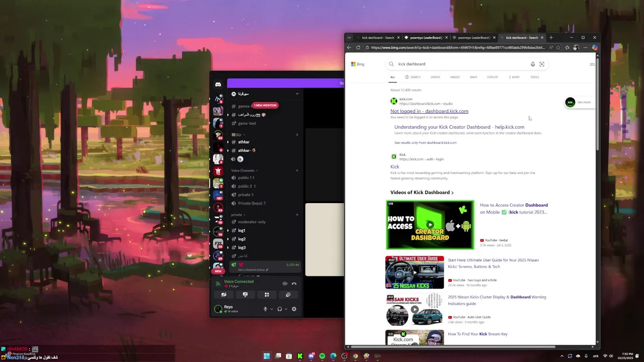Expand Videos of Kick Dashboard heading
The height and width of the screenshot is (362, 644).
(x=422, y=193)
